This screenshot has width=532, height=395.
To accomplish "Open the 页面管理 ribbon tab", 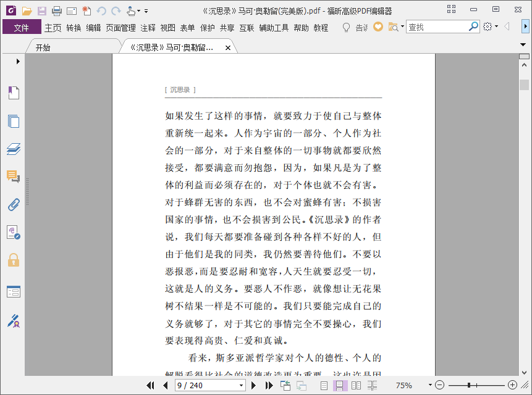I will click(x=120, y=28).
